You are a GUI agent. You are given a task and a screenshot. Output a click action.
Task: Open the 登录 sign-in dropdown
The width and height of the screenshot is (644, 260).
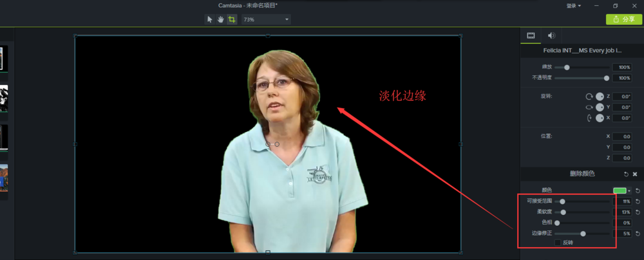574,6
